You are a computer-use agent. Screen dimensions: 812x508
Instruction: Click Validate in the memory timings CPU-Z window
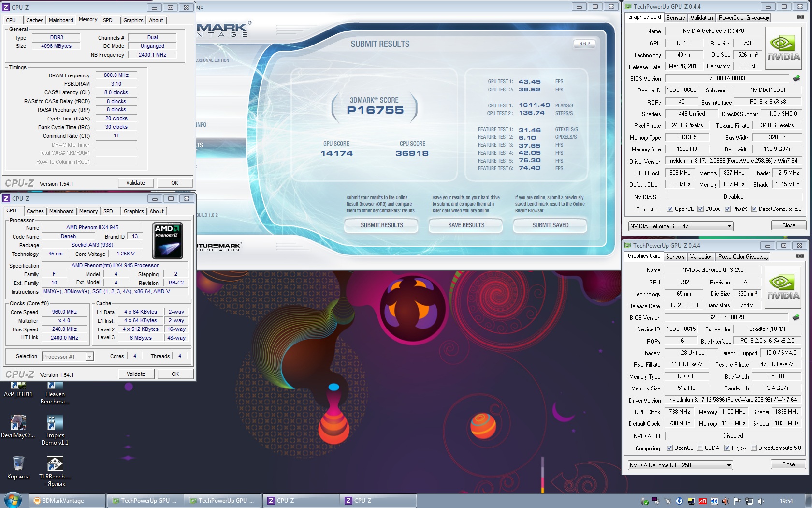(136, 183)
